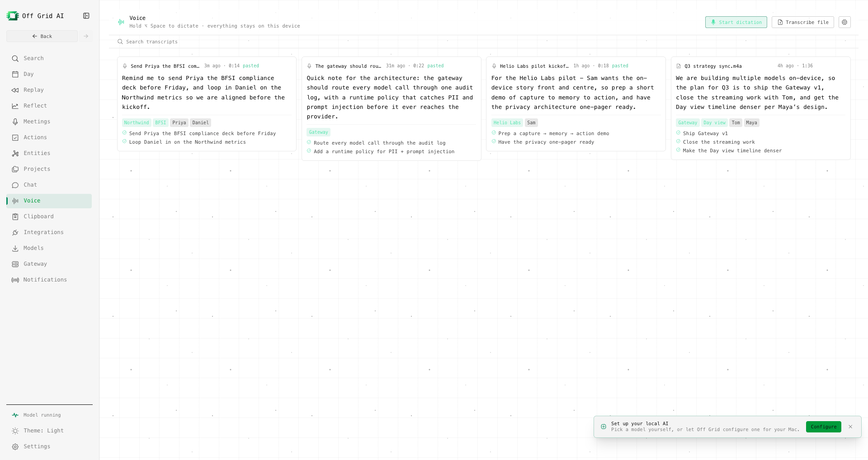Click the Gateway tag on architecture note
This screenshot has height=460, width=868.
pyautogui.click(x=318, y=132)
